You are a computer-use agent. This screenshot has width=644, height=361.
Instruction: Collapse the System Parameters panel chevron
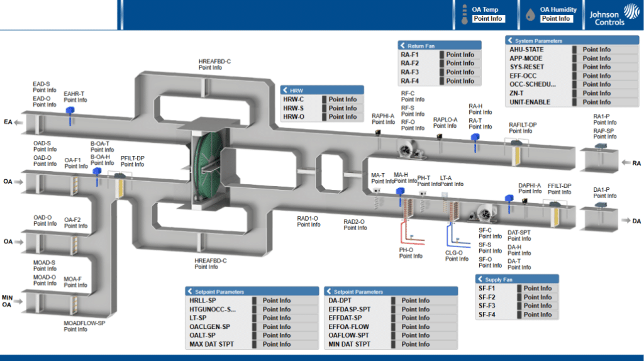511,40
